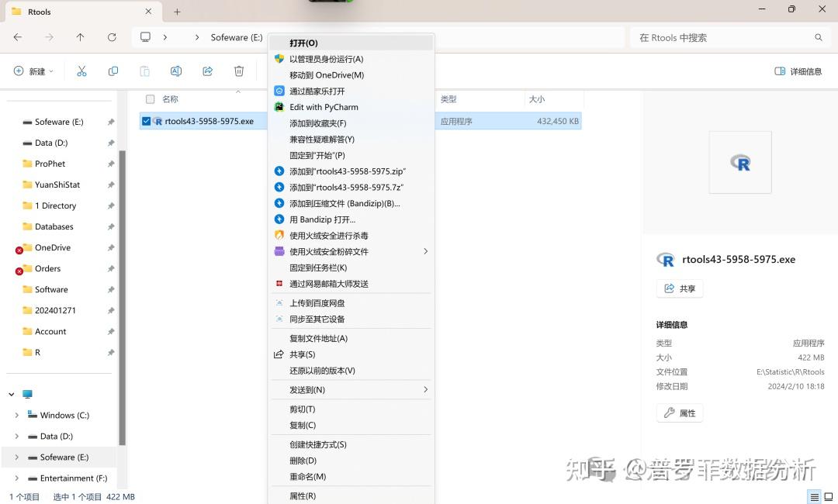Click the Cut icon in the toolbar

pos(81,71)
